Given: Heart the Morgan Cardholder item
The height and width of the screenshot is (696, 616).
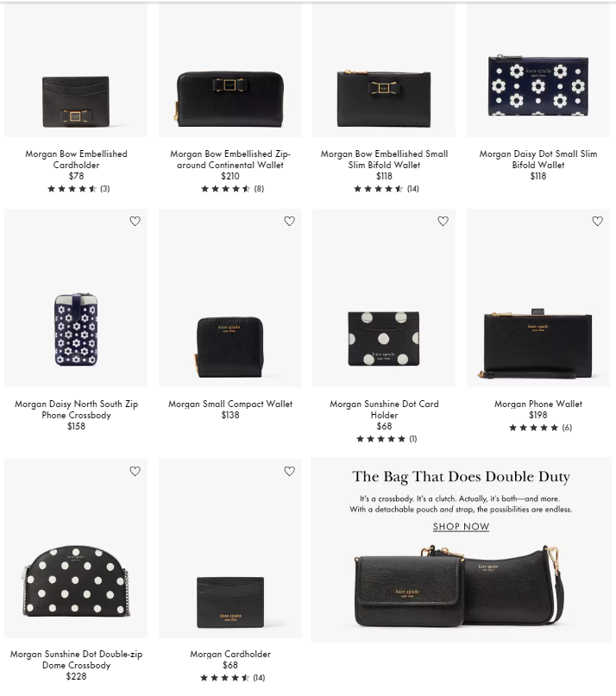Looking at the screenshot, I should coord(289,471).
